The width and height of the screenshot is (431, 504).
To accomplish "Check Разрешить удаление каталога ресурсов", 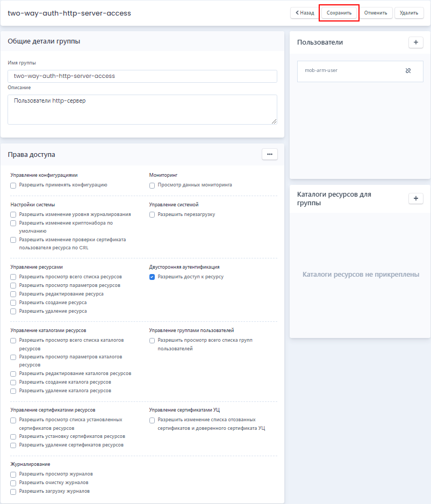I will point(13,391).
